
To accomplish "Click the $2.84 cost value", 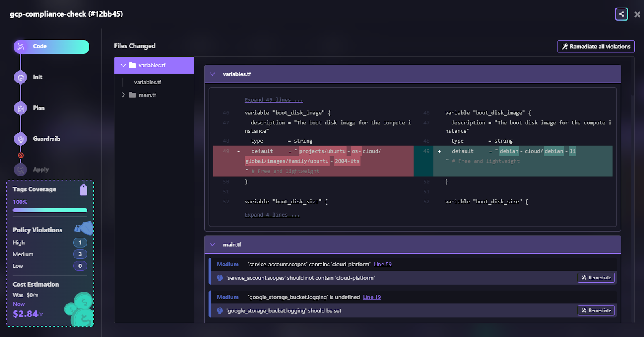I will [x=25, y=314].
